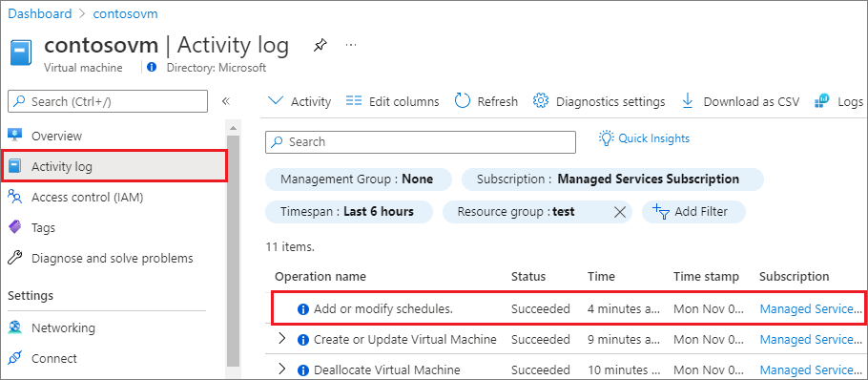Click the Connect plug icon
This screenshot has height=380, width=868.
tap(15, 358)
